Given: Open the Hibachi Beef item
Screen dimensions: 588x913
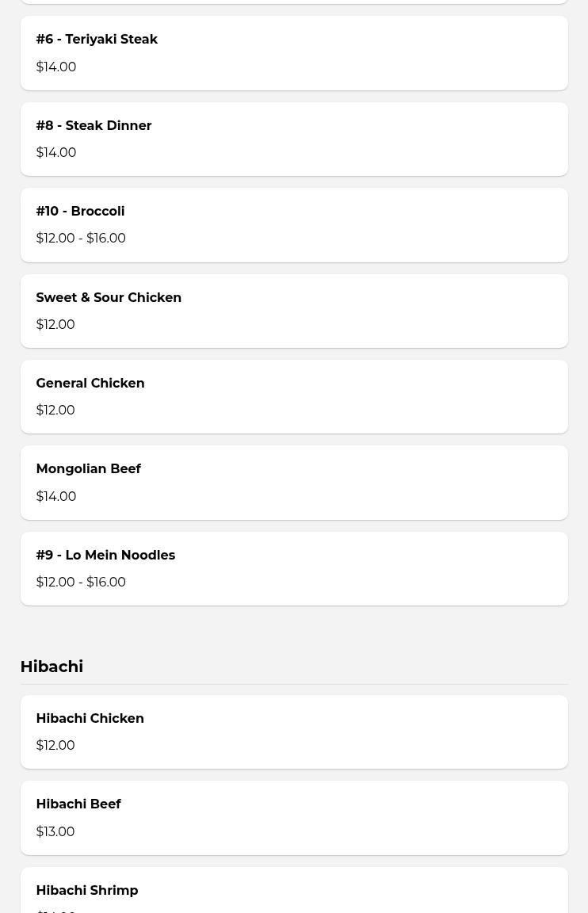Looking at the screenshot, I should tap(78, 804).
